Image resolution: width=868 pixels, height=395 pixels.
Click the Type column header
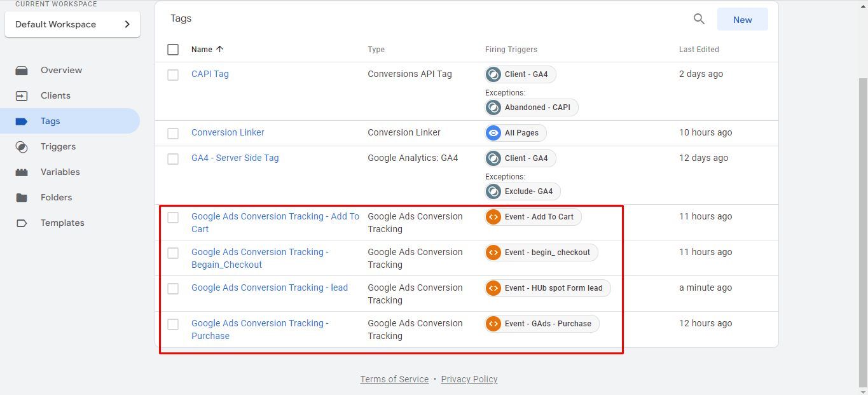[376, 50]
